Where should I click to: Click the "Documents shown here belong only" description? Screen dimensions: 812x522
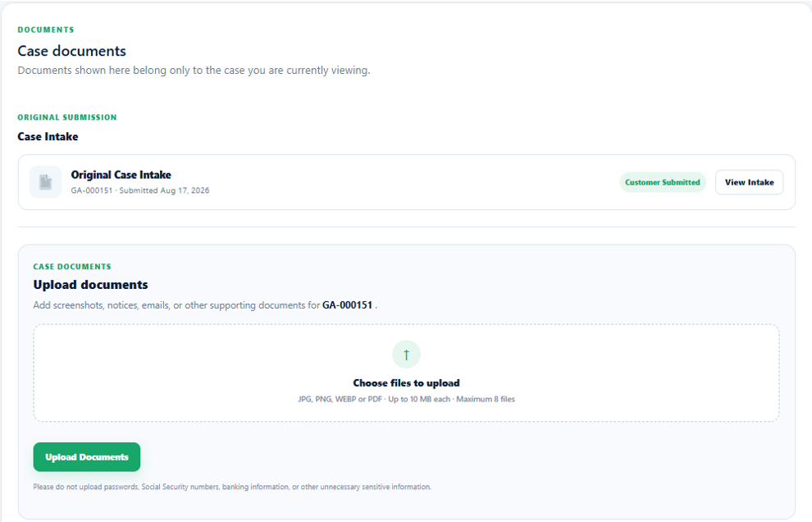[194, 70]
